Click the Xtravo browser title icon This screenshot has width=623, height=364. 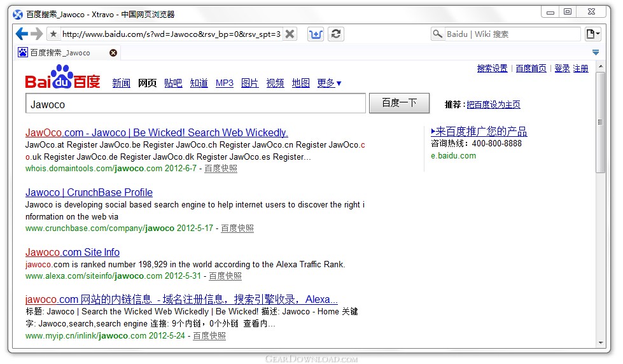click(18, 15)
